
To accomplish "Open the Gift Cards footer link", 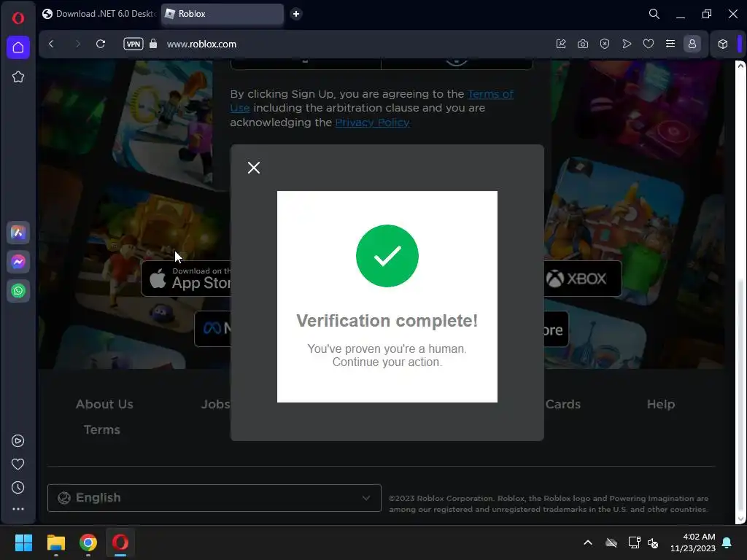I will point(562,404).
